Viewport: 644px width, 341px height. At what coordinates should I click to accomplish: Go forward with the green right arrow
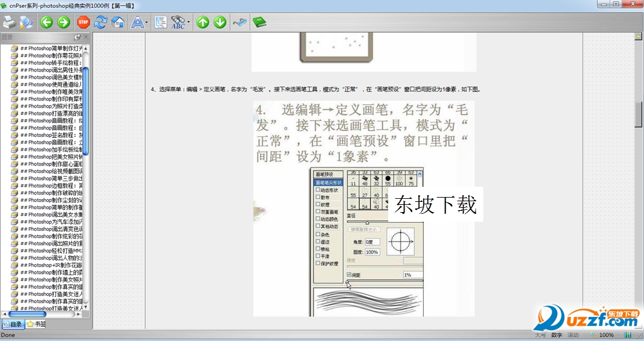pos(64,22)
